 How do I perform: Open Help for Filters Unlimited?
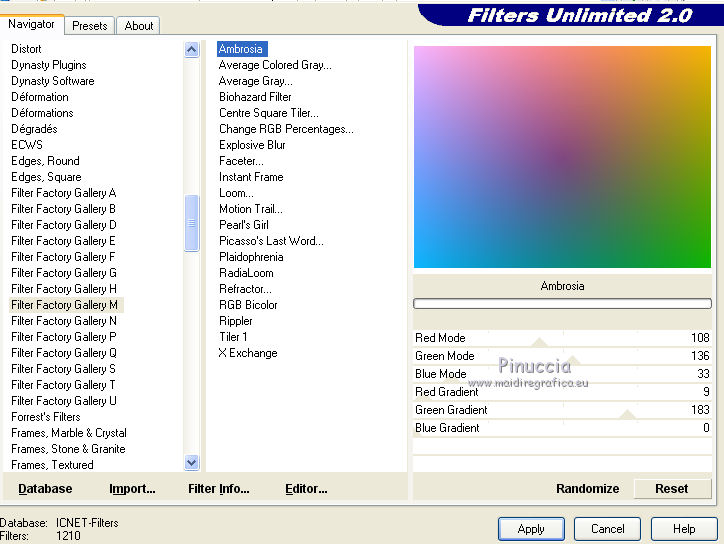pos(684,529)
